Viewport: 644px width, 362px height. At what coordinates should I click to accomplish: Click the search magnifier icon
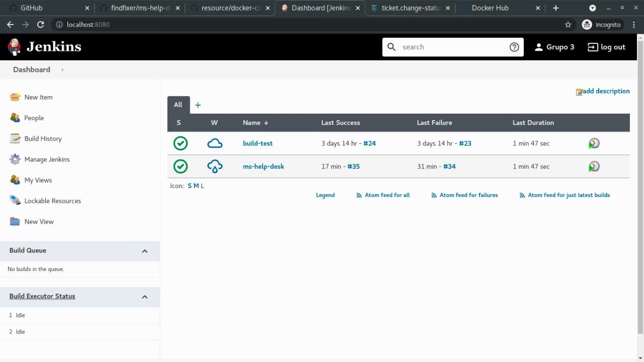(x=392, y=47)
